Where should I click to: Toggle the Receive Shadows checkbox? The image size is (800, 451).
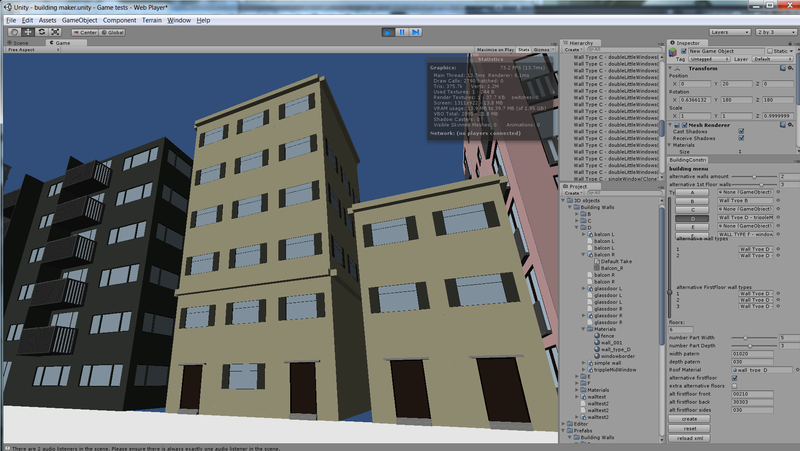(740, 138)
